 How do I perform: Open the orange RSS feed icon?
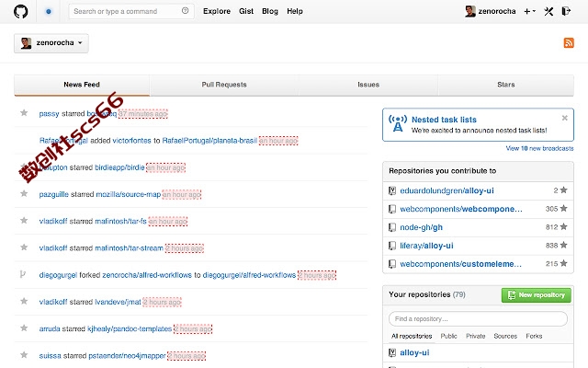(569, 43)
